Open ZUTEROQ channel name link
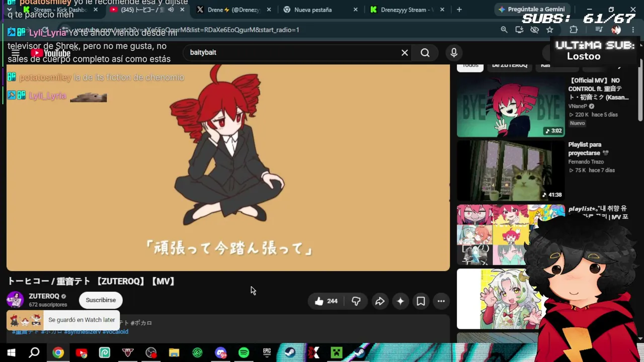This screenshot has height=362, width=644. [44, 296]
